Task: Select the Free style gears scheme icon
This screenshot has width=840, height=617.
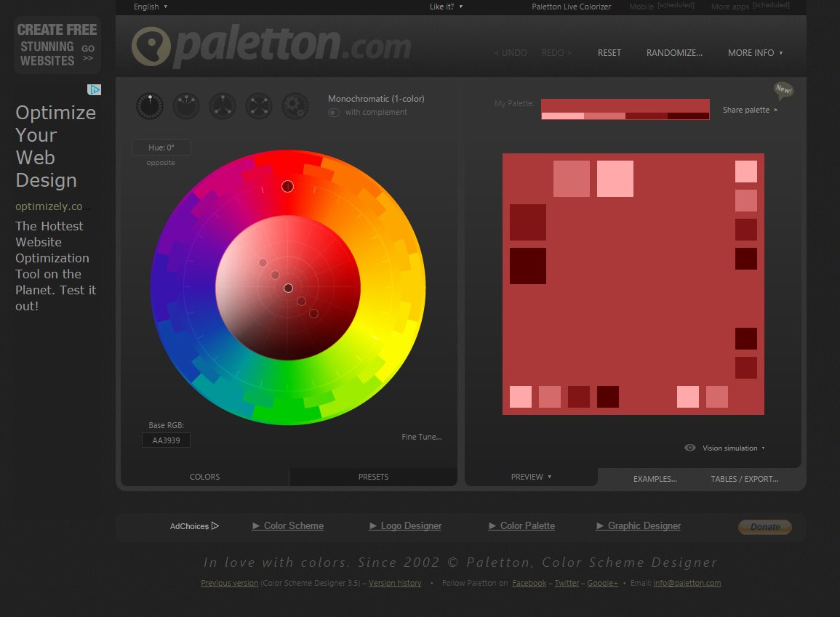Action: click(295, 106)
